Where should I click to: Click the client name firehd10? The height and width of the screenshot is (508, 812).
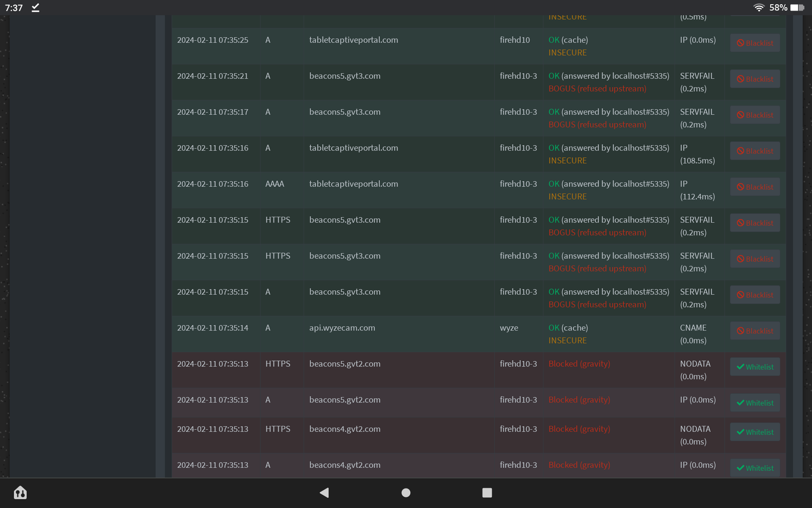click(x=514, y=40)
